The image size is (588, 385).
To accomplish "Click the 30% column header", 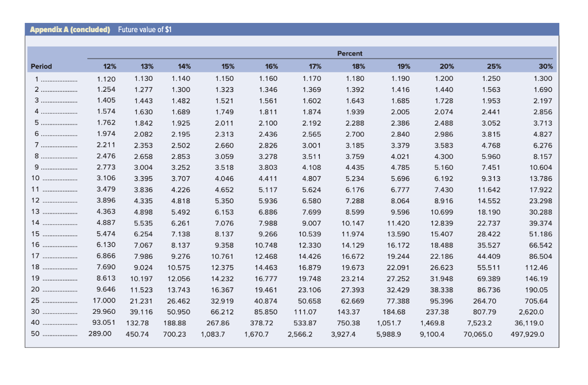I will pos(546,67).
